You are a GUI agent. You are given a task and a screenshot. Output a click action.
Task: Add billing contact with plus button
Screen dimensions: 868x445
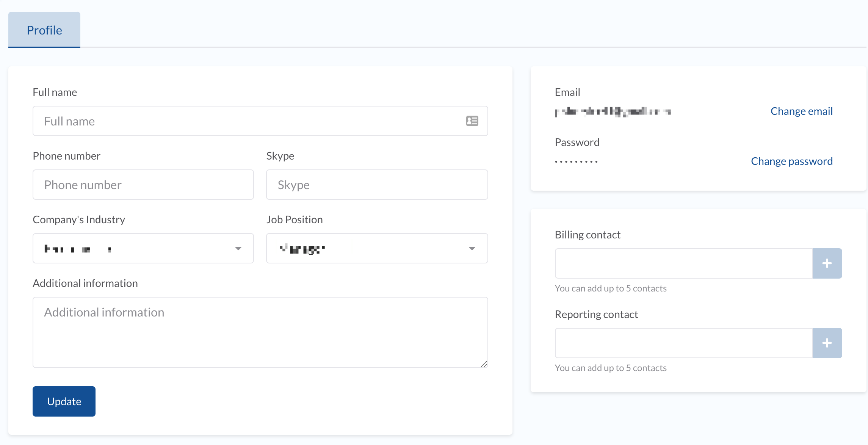pos(827,263)
